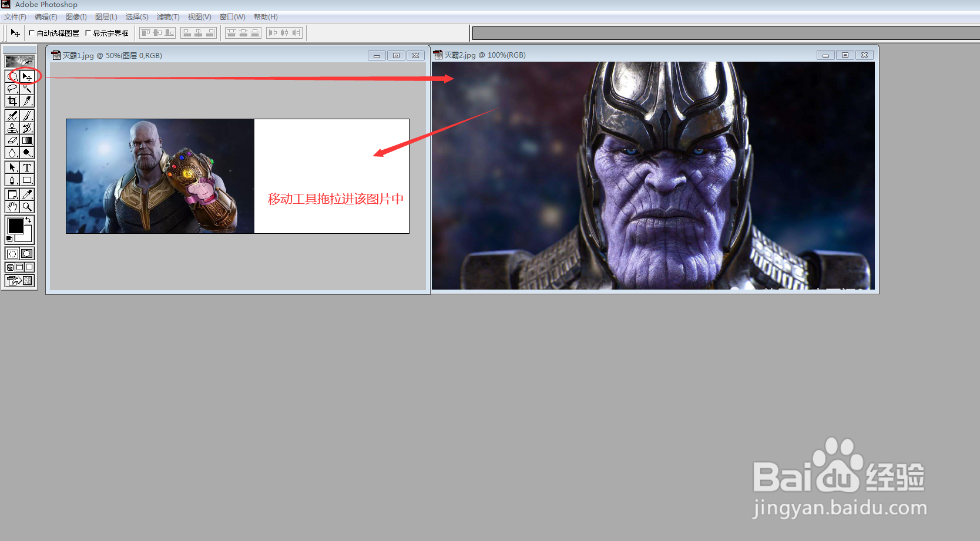
Task: Click Distribute Bottom Edges button
Action: point(254,33)
